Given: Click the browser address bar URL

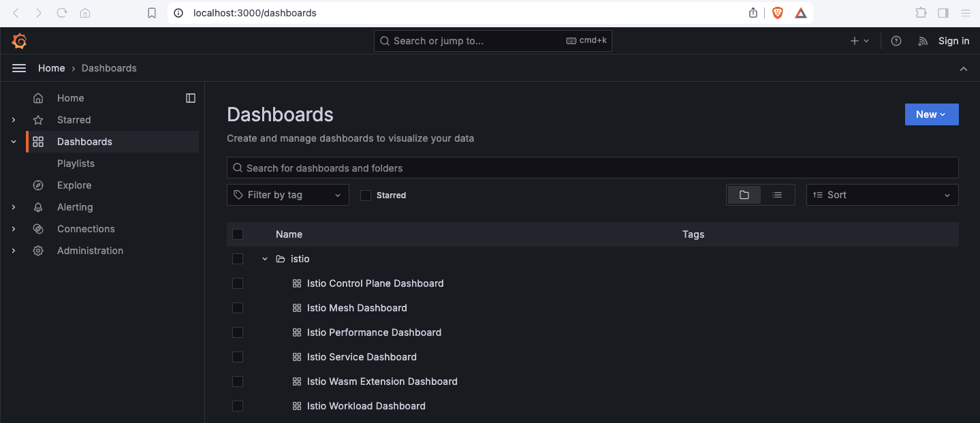Looking at the screenshot, I should pos(255,13).
